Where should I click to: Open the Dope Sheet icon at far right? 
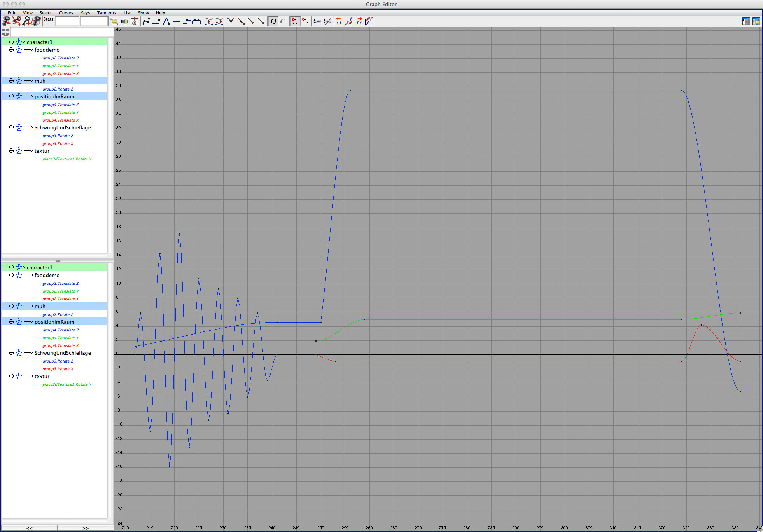pyautogui.click(x=746, y=22)
